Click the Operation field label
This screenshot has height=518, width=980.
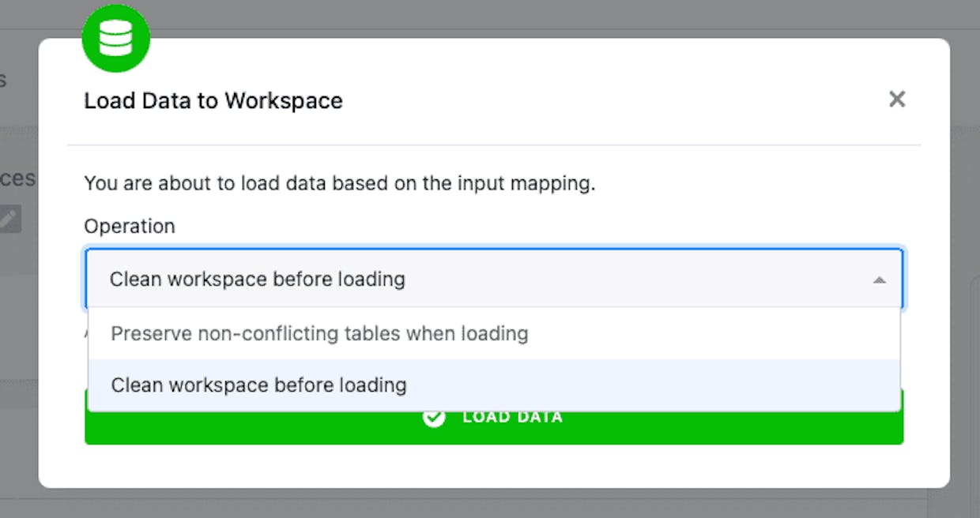(130, 227)
